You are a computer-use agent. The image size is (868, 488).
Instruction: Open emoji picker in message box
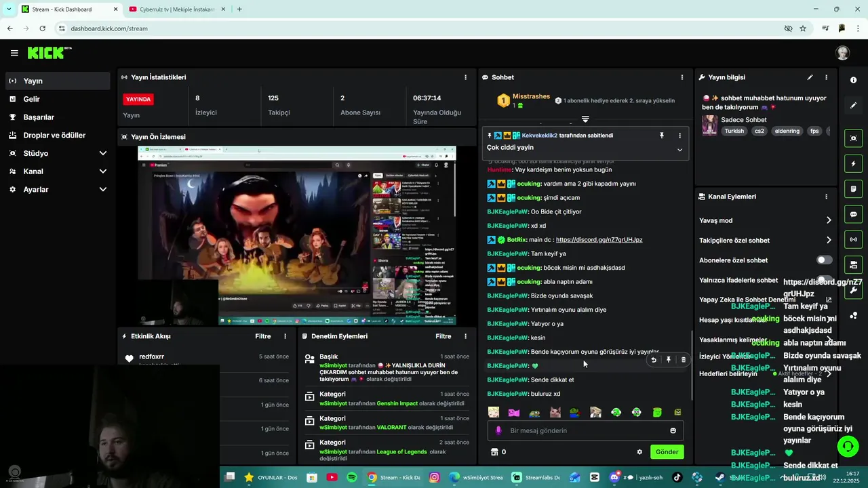(673, 430)
